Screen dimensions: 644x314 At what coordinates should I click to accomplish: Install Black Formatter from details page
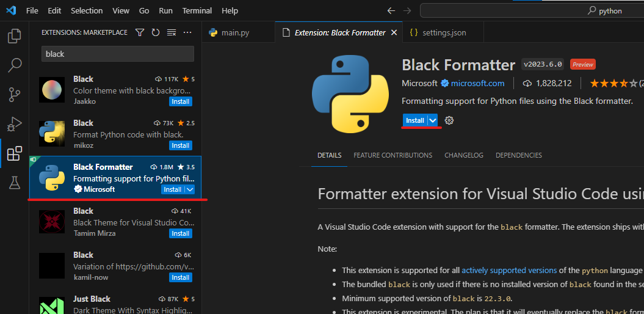[x=415, y=120]
